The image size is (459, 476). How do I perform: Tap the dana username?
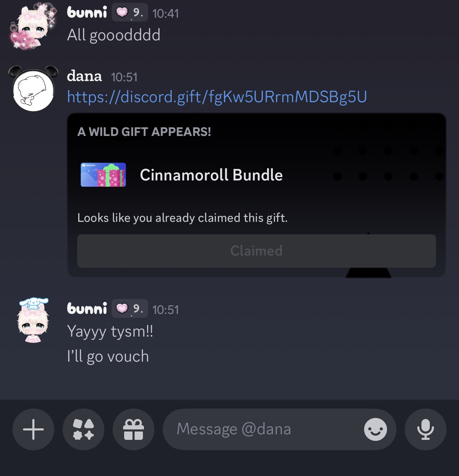84,76
